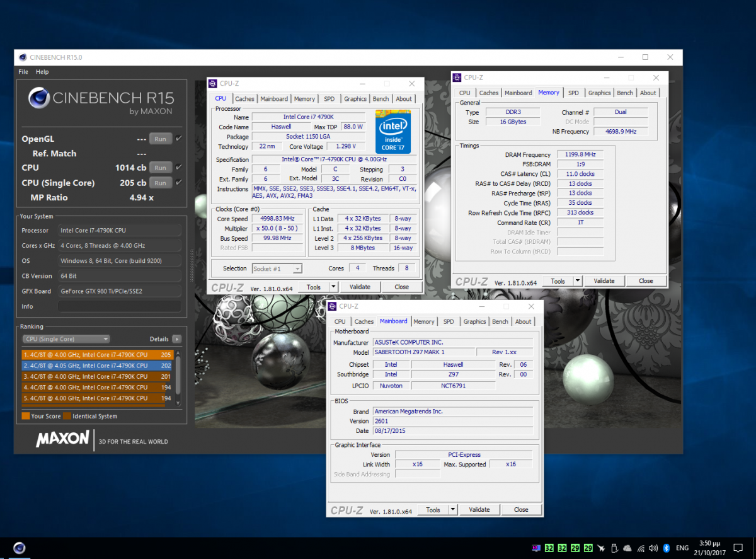Toggle the CPU test checkbox
The image size is (756, 559).
tap(179, 167)
